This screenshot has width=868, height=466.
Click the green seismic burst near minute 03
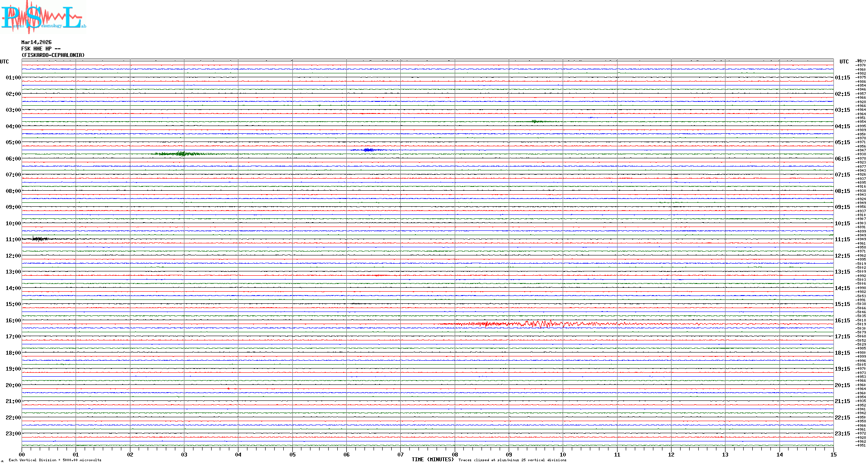182,154
